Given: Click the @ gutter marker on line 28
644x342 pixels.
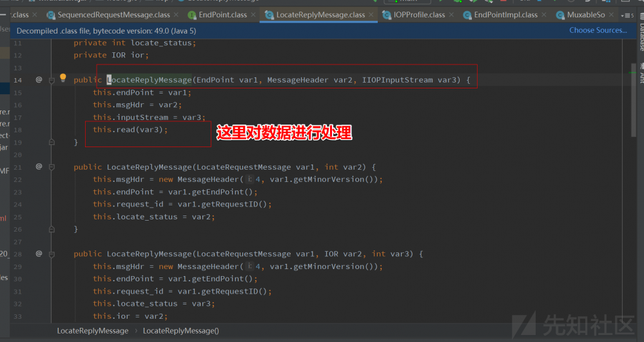Looking at the screenshot, I should click(39, 254).
